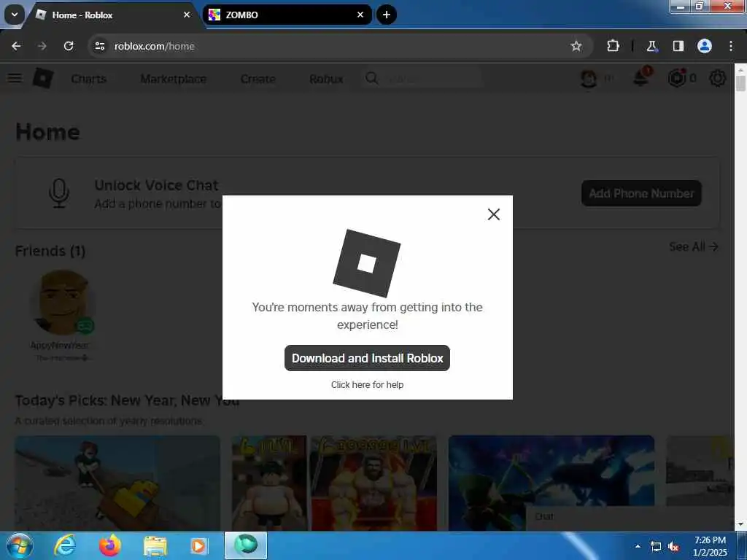Toggle the browser side panel
The width and height of the screenshot is (747, 560).
[x=678, y=46]
